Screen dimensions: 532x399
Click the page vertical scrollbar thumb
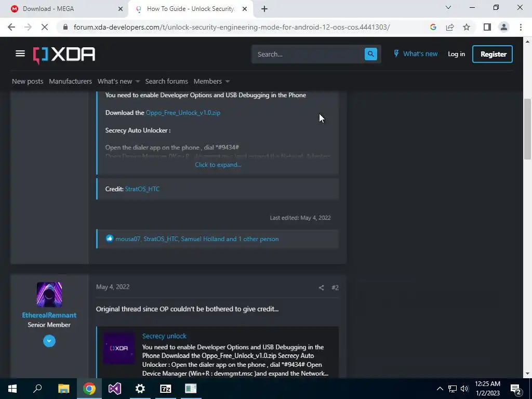(527, 129)
